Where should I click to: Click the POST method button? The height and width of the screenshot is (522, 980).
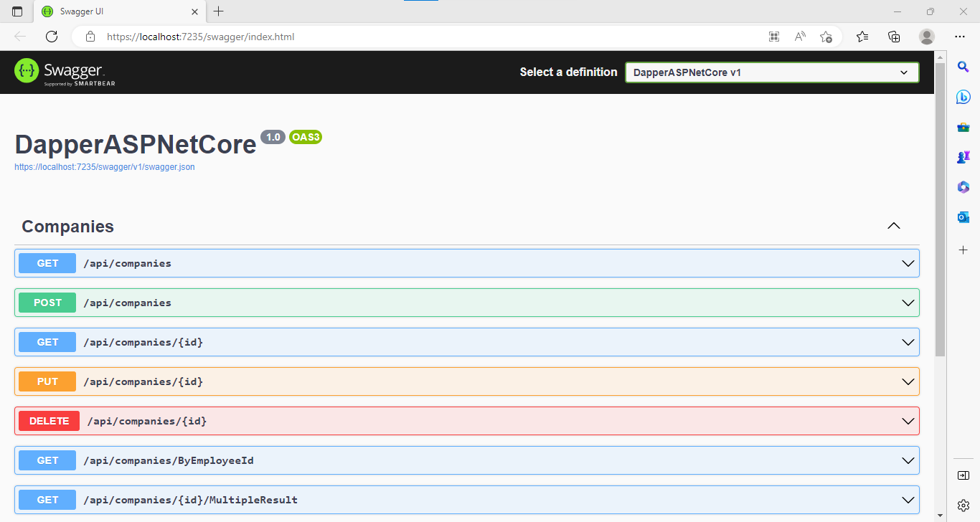click(x=47, y=303)
